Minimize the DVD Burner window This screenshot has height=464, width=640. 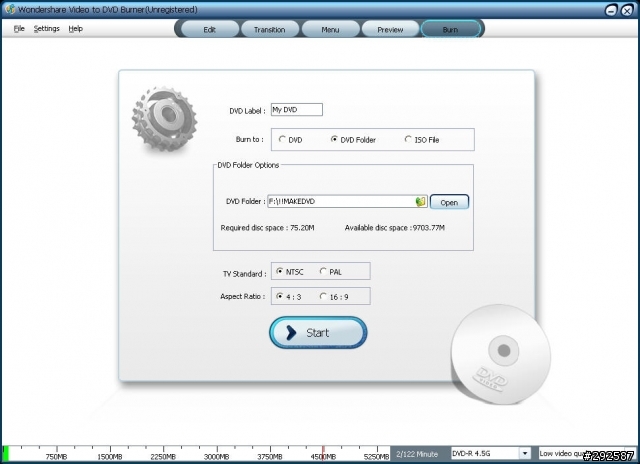coord(611,11)
